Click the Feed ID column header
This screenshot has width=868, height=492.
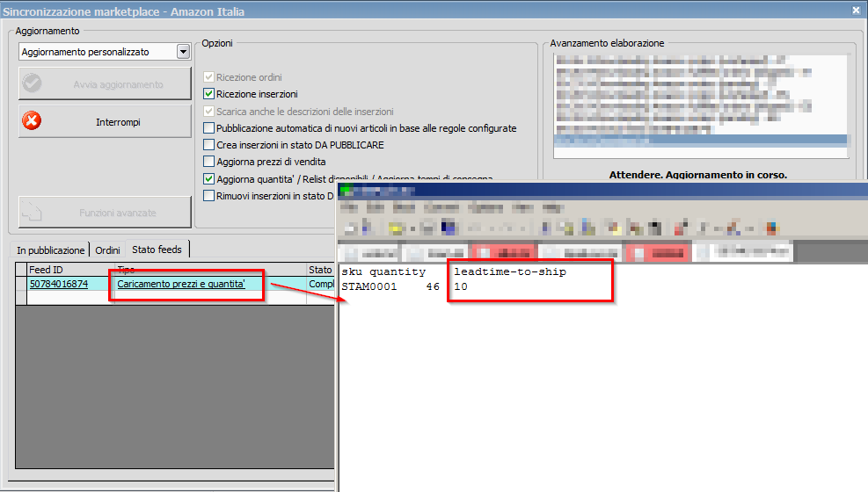point(71,269)
